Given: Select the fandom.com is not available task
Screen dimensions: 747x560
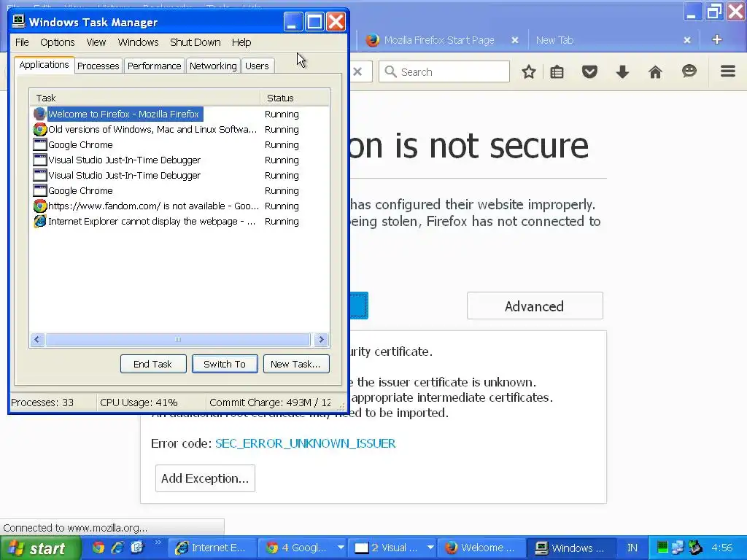Looking at the screenshot, I should tap(179, 206).
